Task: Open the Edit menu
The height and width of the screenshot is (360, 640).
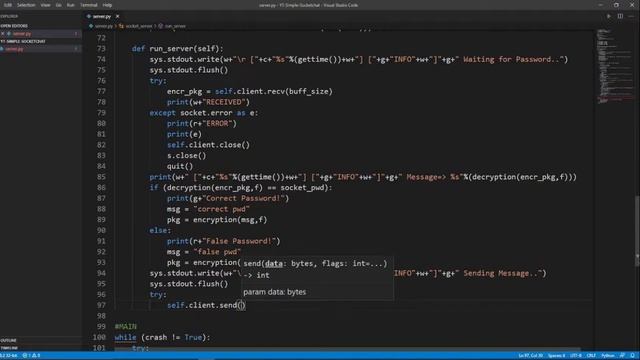Action: [x=7, y=5]
